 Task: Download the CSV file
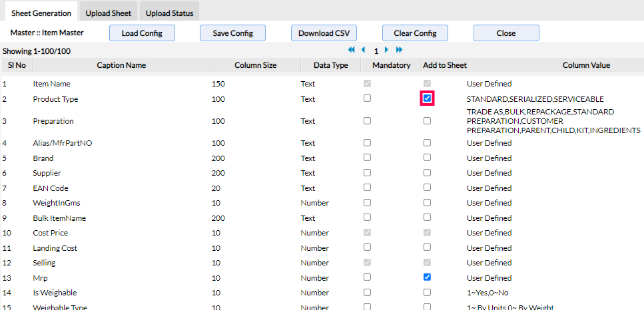324,33
